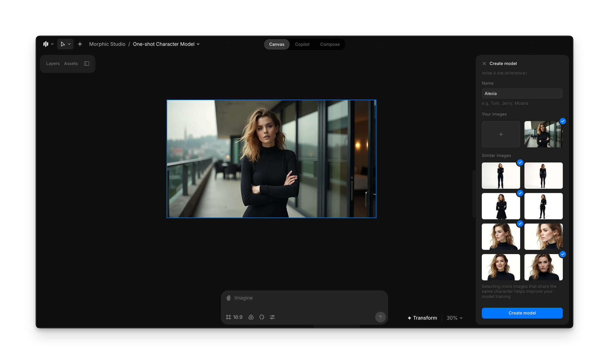Screen dimensions: 609x364
Task: Toggle the sidebar panel icon next to Assets
Action: pyautogui.click(x=87, y=64)
